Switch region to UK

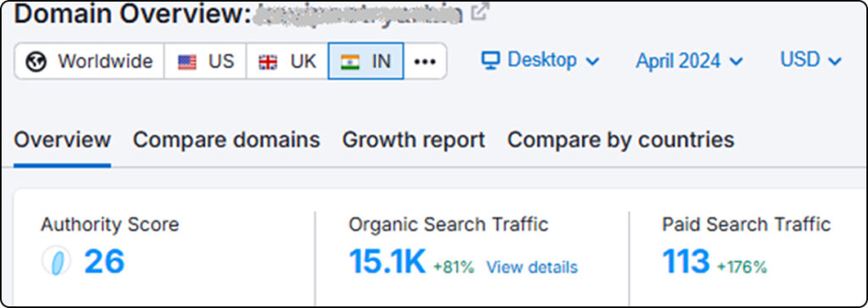[287, 61]
